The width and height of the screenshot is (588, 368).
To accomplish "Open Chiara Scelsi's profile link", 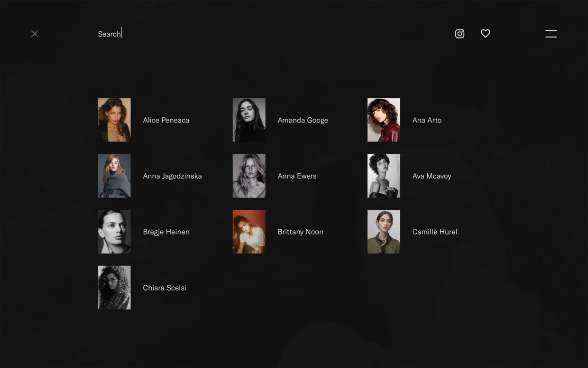I will (x=165, y=287).
